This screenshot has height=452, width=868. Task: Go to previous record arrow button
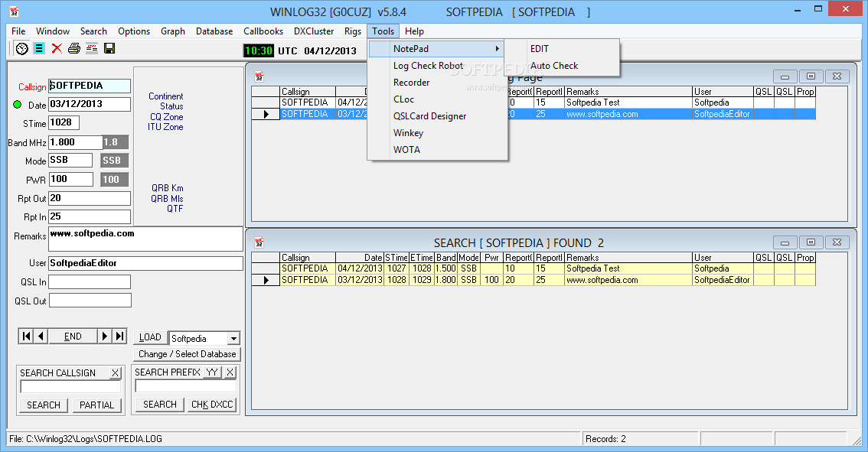point(41,337)
